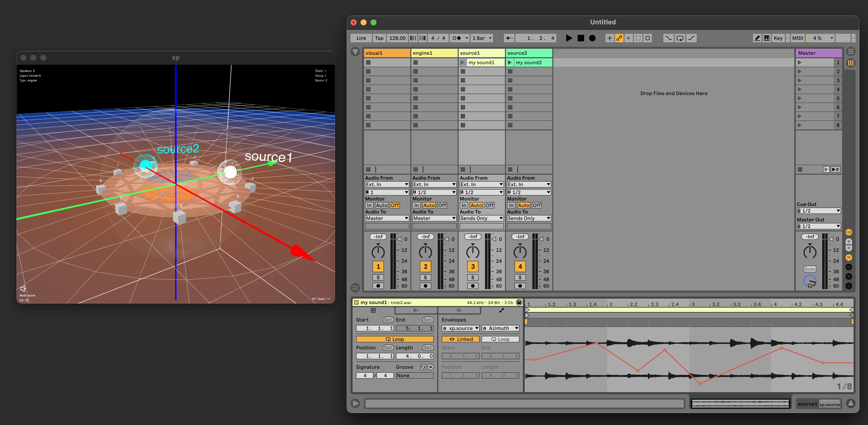Screen dimensions: 868x425
Task: Click the Link button
Action: (361, 38)
